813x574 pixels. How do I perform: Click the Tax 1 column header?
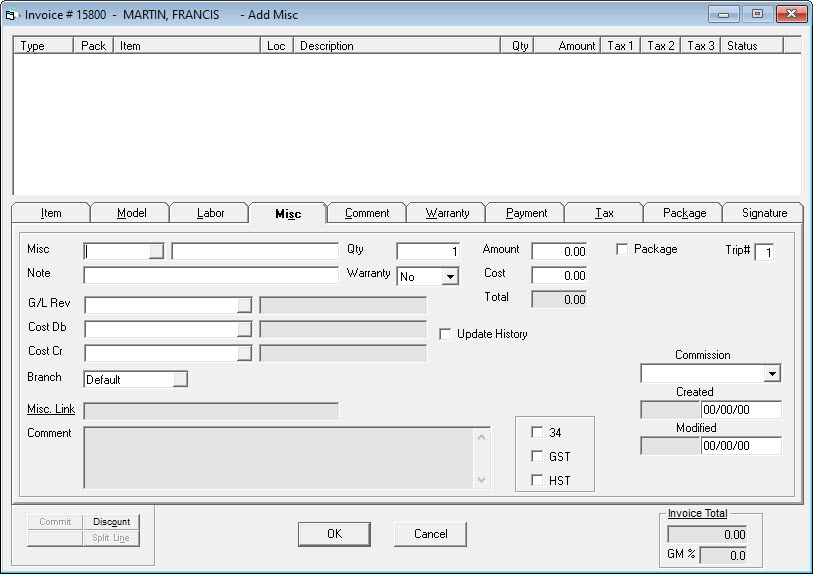click(621, 46)
